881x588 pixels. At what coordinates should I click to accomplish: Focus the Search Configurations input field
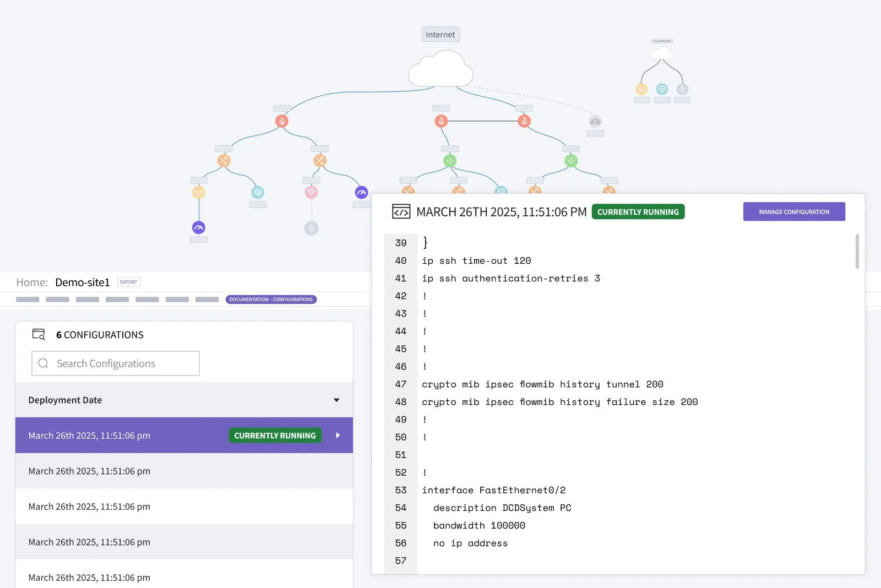(116, 363)
